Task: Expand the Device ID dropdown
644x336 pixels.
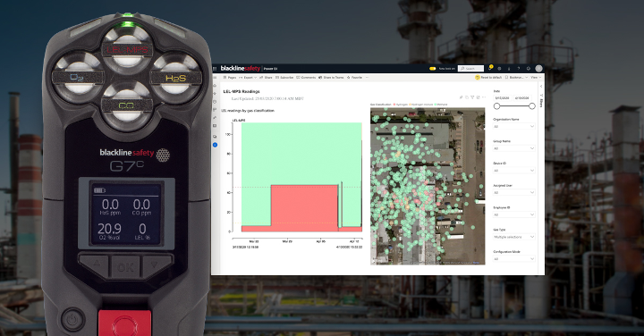Action: click(513, 171)
